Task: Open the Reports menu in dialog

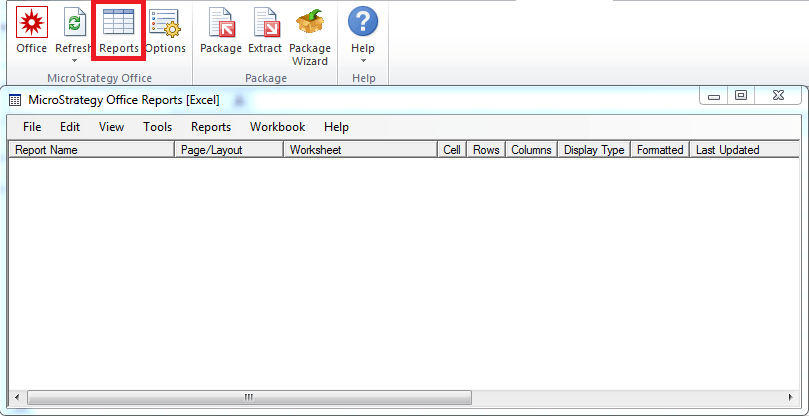Action: click(211, 127)
